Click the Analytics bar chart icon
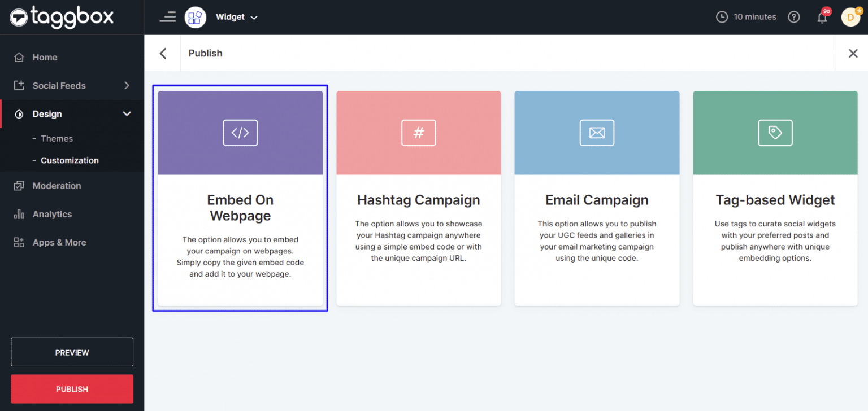Screen dimensions: 868x411 click(19, 214)
